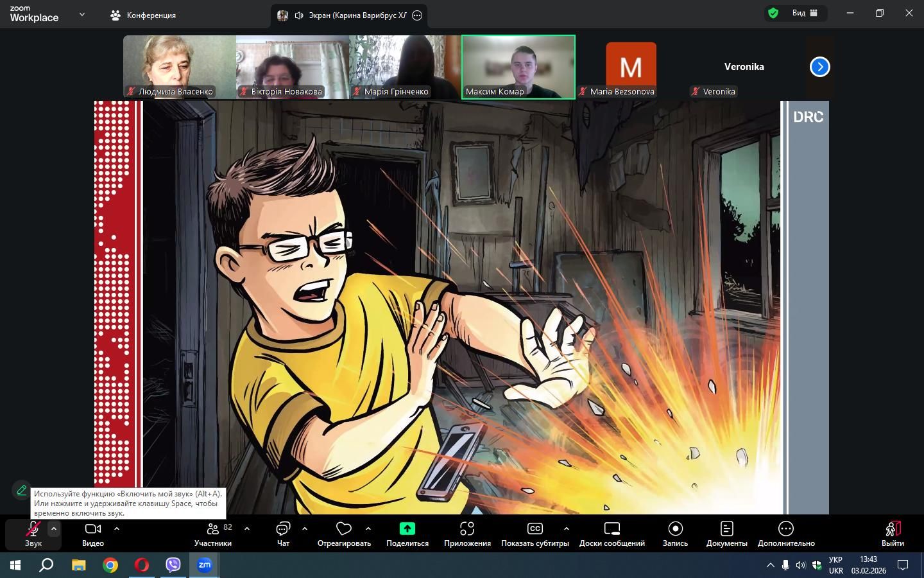Start recording with the Запись button
The width and height of the screenshot is (924, 578).
point(675,533)
